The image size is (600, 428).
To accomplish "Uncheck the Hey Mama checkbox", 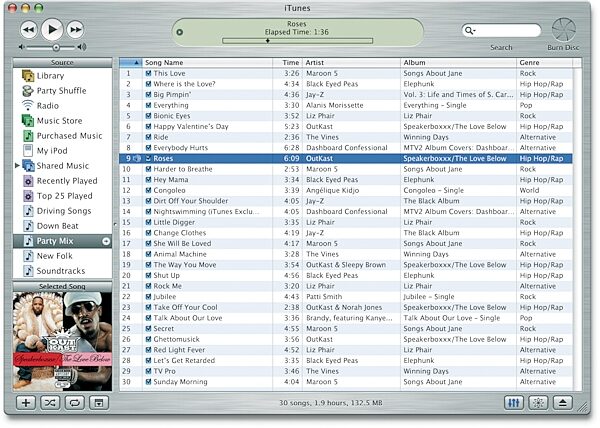I will click(148, 180).
